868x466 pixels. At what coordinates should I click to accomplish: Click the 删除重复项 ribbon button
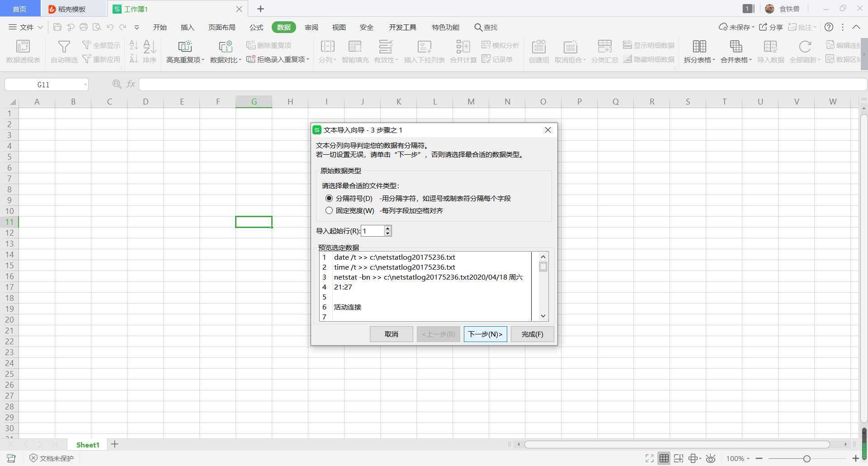click(x=269, y=45)
